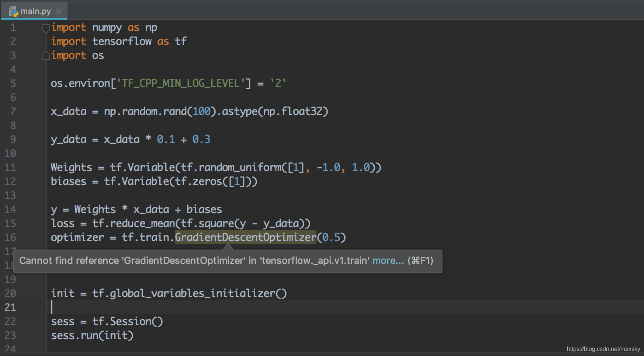644x356 pixels.
Task: Click string value '2' on line 5
Action: pyautogui.click(x=278, y=84)
